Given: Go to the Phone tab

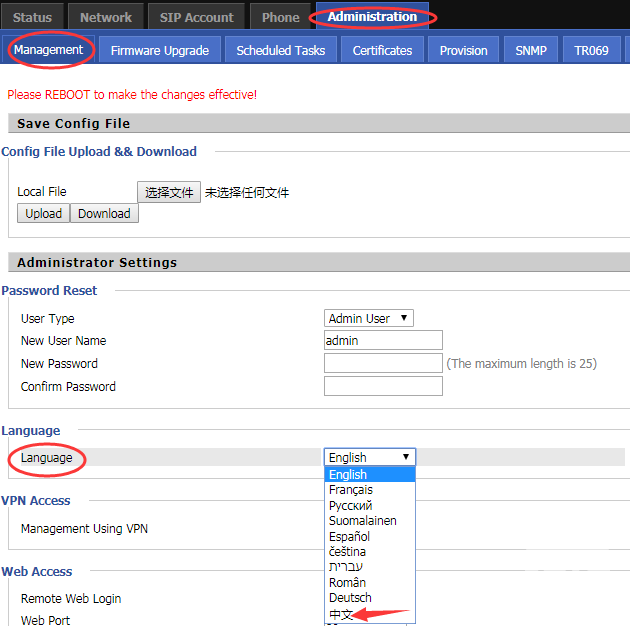Looking at the screenshot, I should (280, 17).
